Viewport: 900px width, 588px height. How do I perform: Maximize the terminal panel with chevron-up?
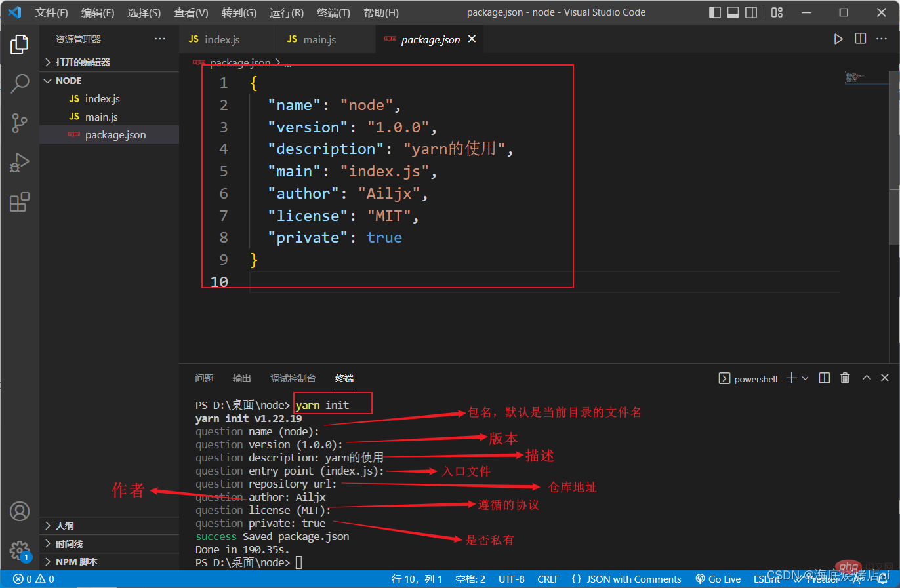click(867, 378)
